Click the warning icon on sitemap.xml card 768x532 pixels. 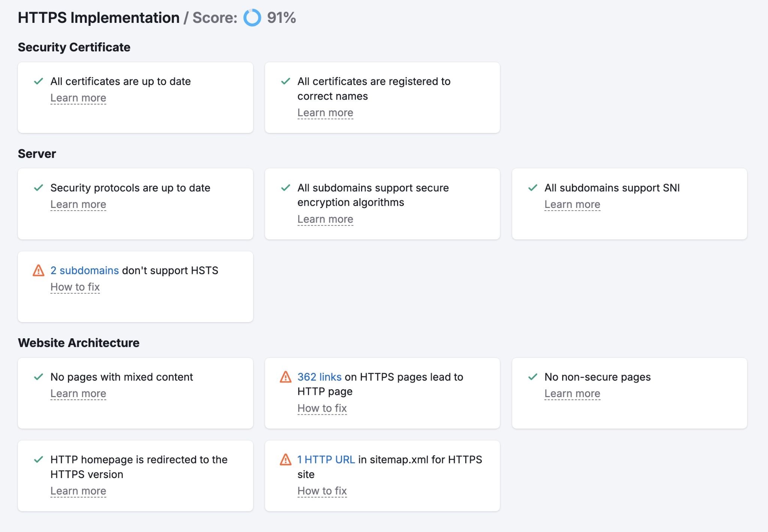click(285, 460)
